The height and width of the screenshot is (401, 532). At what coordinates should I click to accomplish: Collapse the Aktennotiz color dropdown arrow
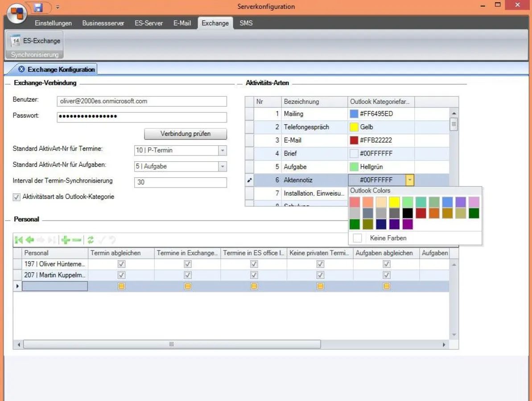[x=409, y=180]
